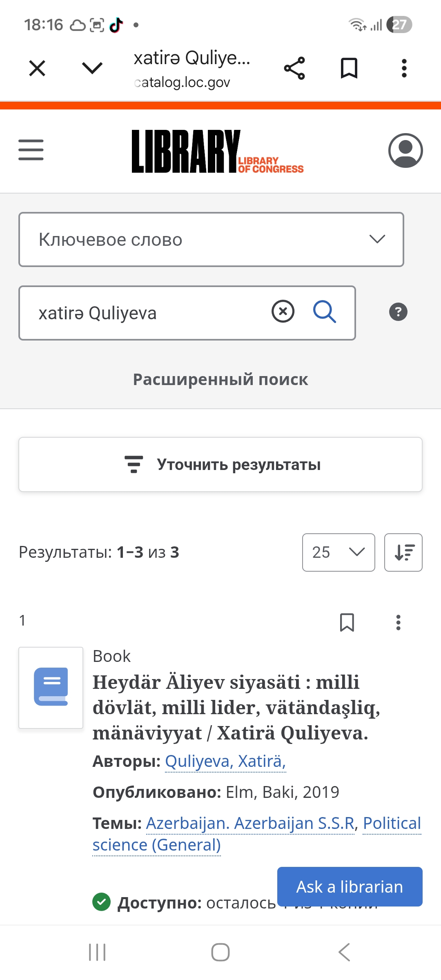Expand browser tab chevron down arrow
This screenshot has height=980, width=441.
coord(92,68)
